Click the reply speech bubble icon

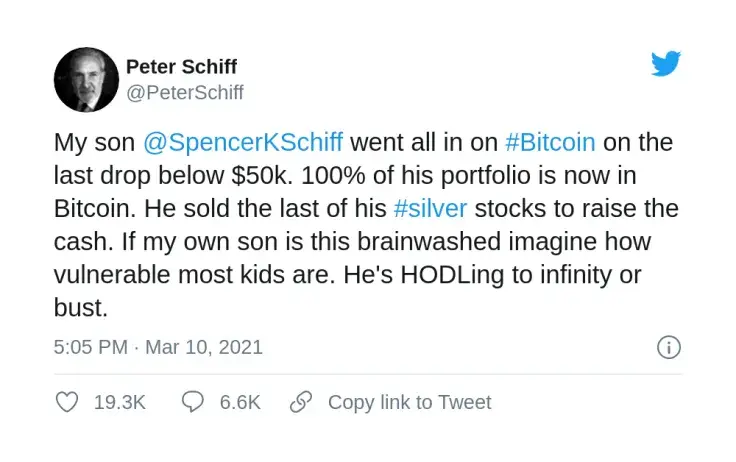click(x=193, y=402)
